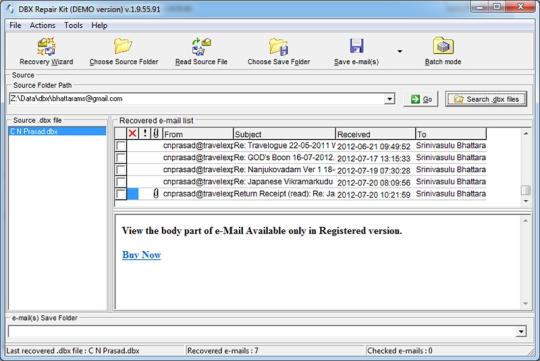This screenshot has height=361, width=540.
Task: Expand the e-mail(s) Save Folder dropdown
Action: click(521, 332)
